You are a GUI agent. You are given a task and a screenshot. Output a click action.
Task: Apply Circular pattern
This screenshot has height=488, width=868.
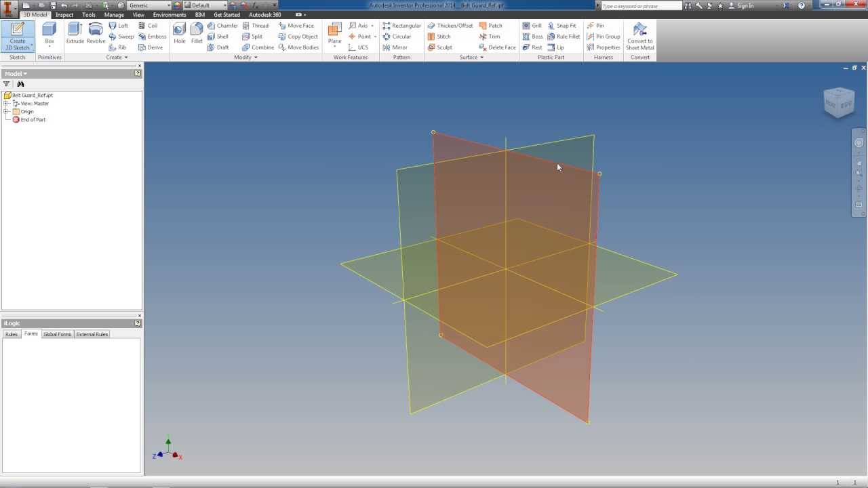[397, 37]
